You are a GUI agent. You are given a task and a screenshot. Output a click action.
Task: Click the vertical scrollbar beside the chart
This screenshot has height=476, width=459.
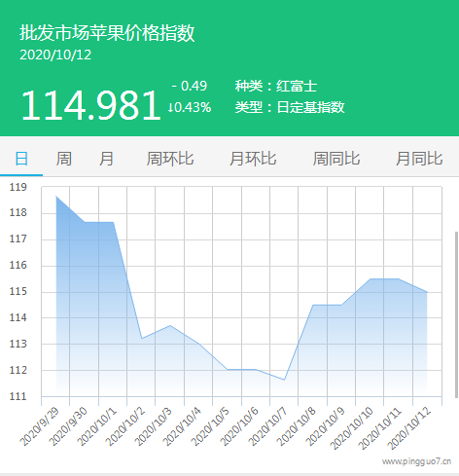click(x=456, y=314)
